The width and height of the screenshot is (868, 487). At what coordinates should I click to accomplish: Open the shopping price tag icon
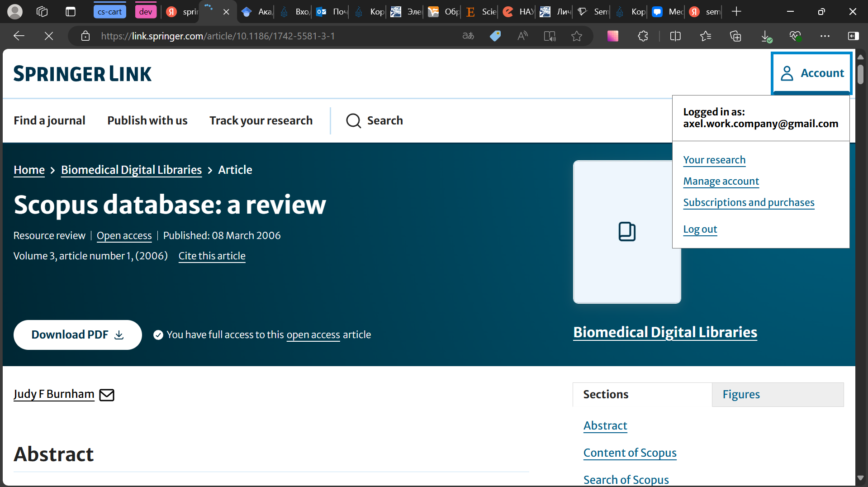click(495, 36)
